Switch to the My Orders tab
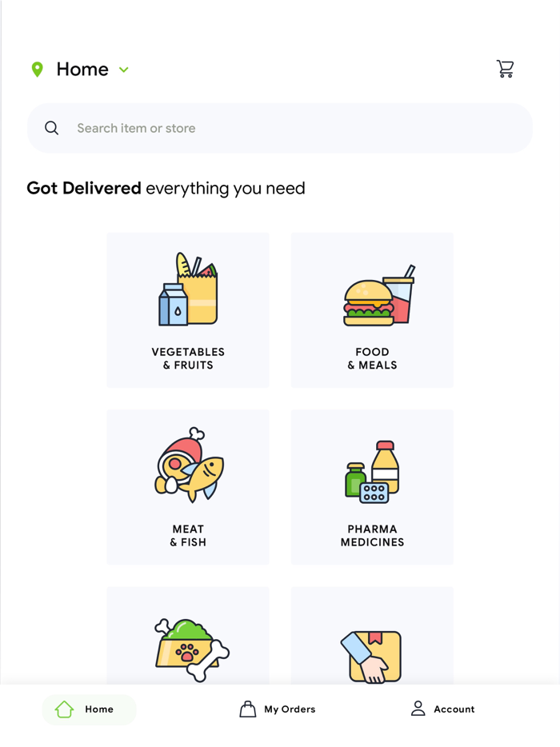This screenshot has width=560, height=747. (278, 709)
